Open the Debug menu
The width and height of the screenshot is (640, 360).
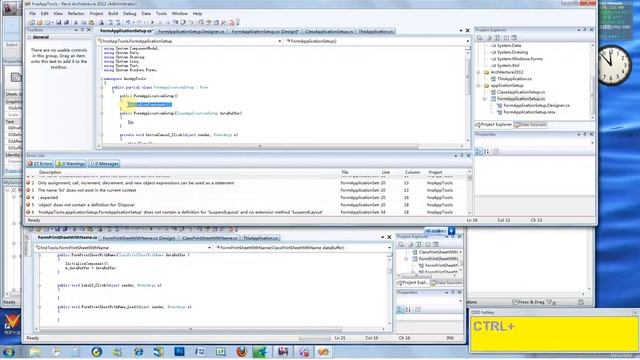tap(129, 13)
